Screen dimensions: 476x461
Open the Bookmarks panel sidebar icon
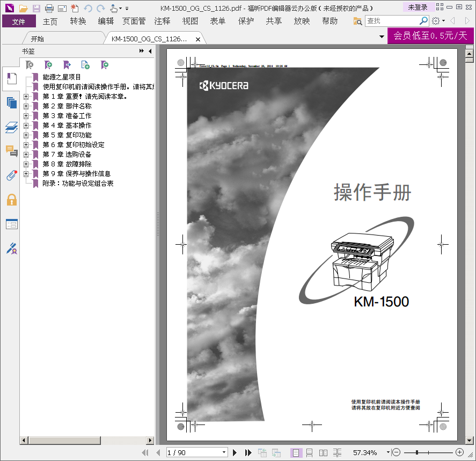[x=11, y=79]
